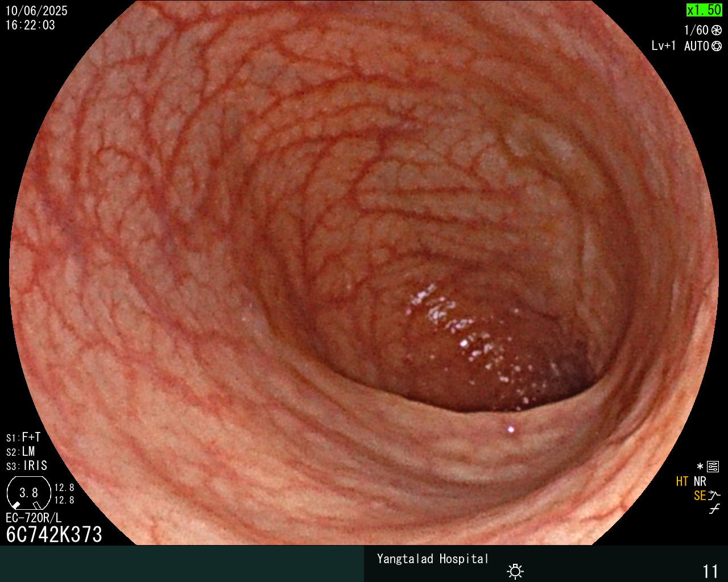Click the 1/60 shutter speed value
The height and width of the screenshot is (582, 728).
[x=697, y=30]
